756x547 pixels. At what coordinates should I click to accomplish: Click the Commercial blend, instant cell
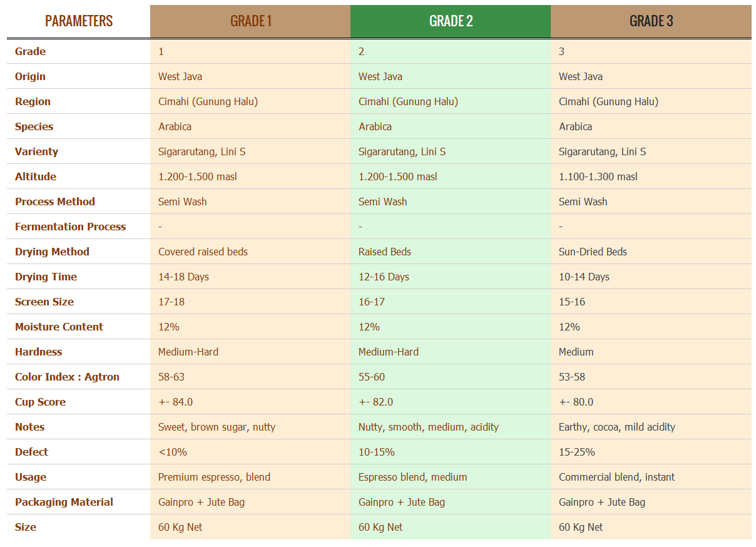click(x=616, y=477)
